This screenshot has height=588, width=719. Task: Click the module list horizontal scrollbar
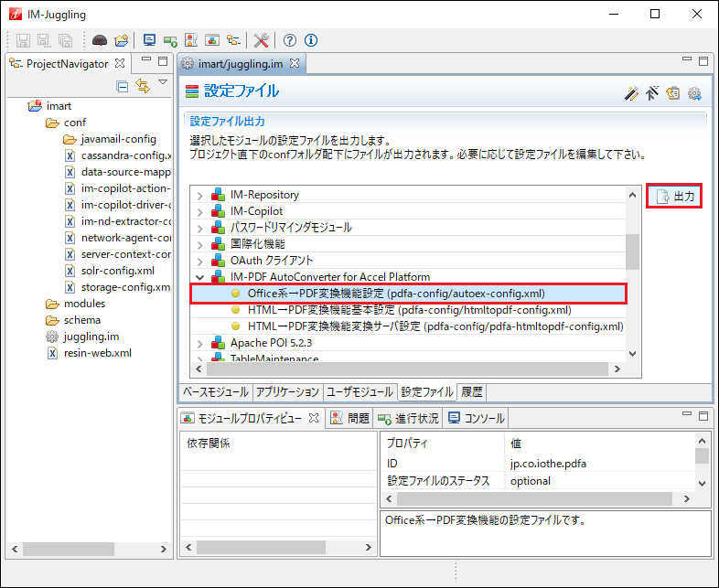pyautogui.click(x=407, y=369)
